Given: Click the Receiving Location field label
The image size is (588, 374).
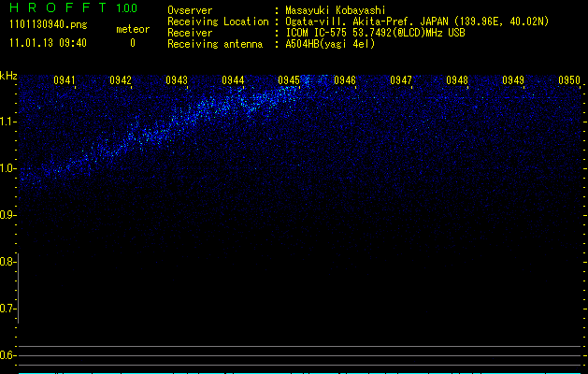Looking at the screenshot, I should (218, 22).
